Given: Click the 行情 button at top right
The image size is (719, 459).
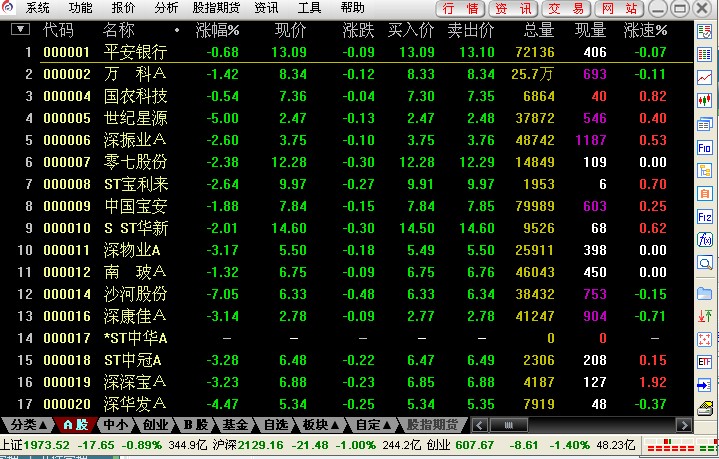Looking at the screenshot, I should (460, 8).
